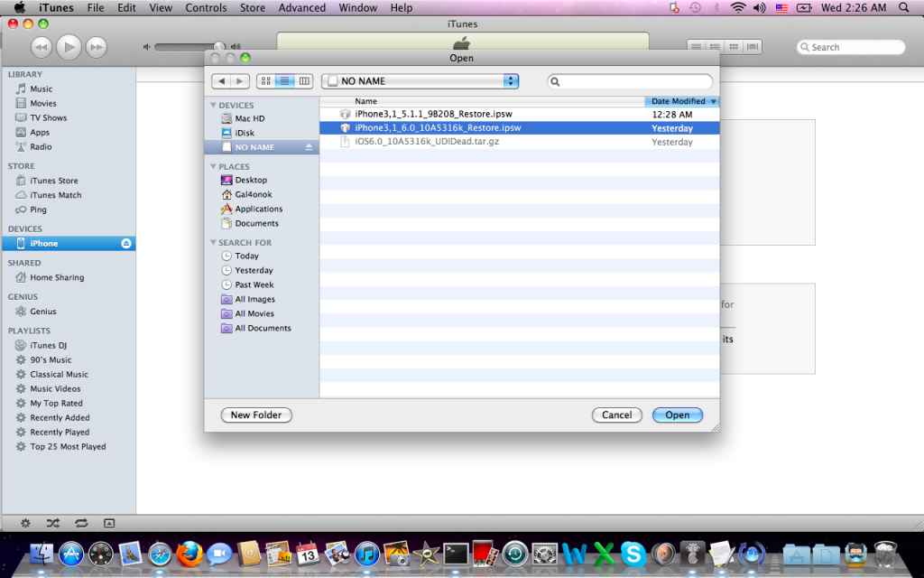Launch Firefox from the Dock

189,555
